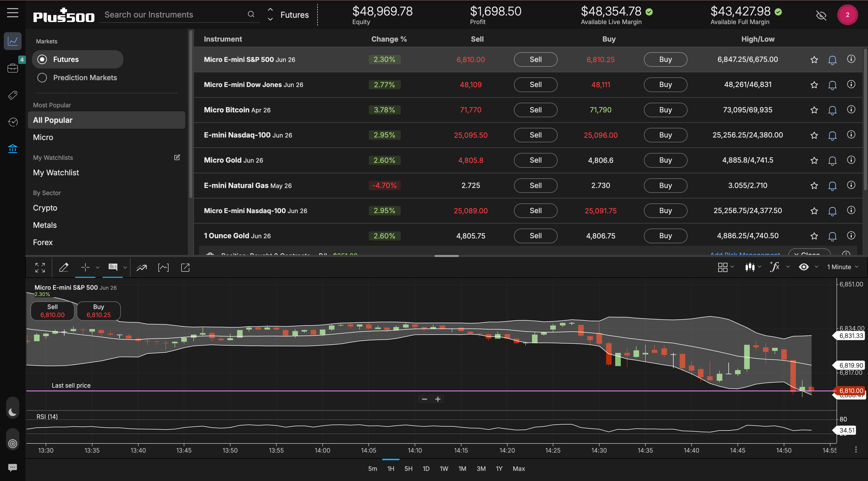This screenshot has height=481, width=868.
Task: Open the live chat bubble icon
Action: (x=12, y=468)
